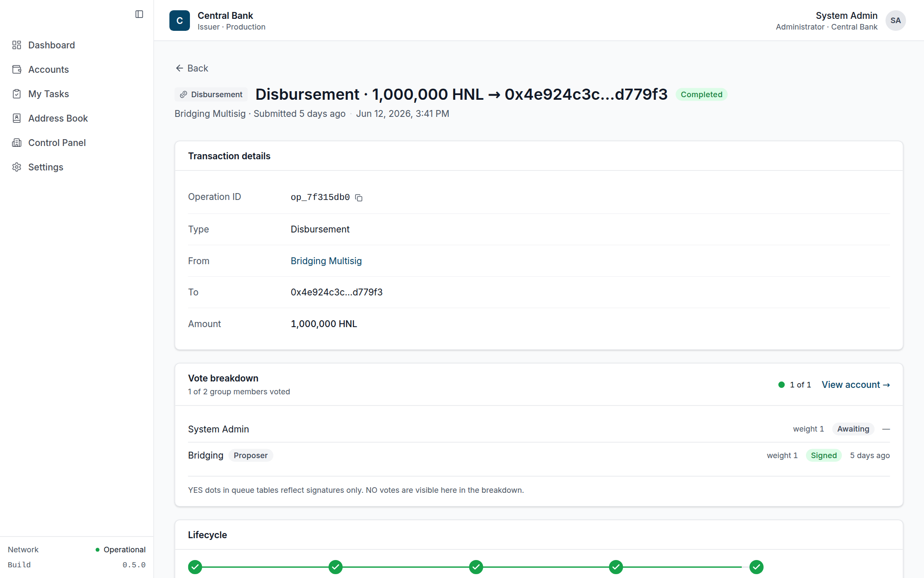The image size is (924, 578).
Task: Click the System Admin voter row name
Action: click(219, 429)
